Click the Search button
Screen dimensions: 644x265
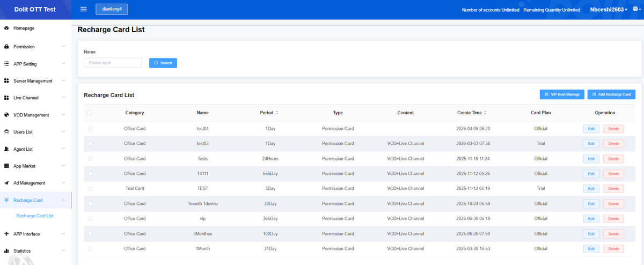click(163, 63)
